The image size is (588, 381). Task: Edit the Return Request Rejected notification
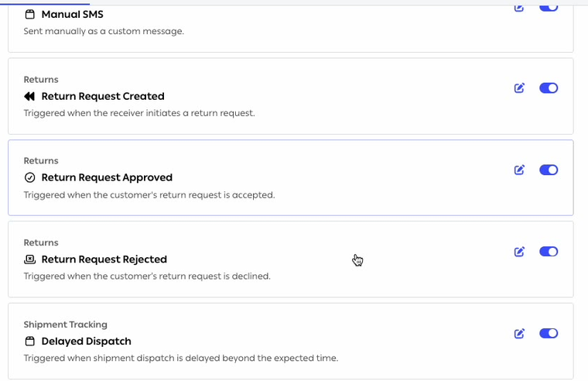click(519, 252)
